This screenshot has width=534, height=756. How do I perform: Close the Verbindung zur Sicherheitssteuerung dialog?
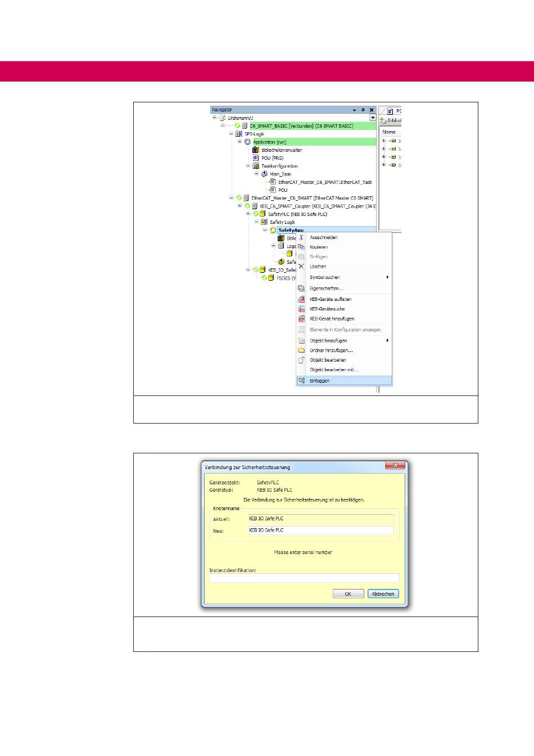[x=395, y=466]
